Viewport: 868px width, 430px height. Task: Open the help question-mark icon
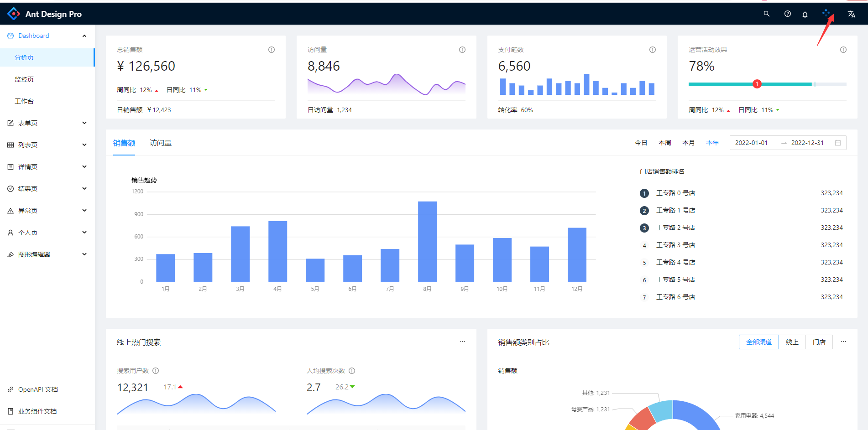point(788,14)
